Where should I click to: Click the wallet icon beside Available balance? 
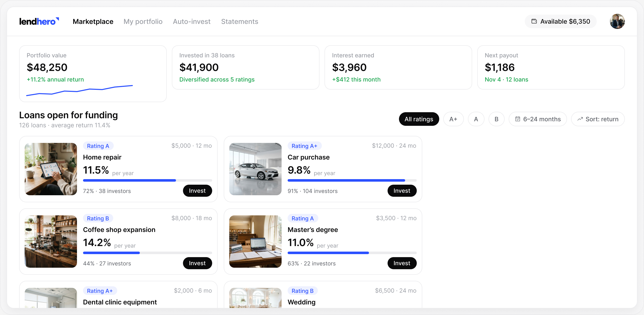[534, 21]
